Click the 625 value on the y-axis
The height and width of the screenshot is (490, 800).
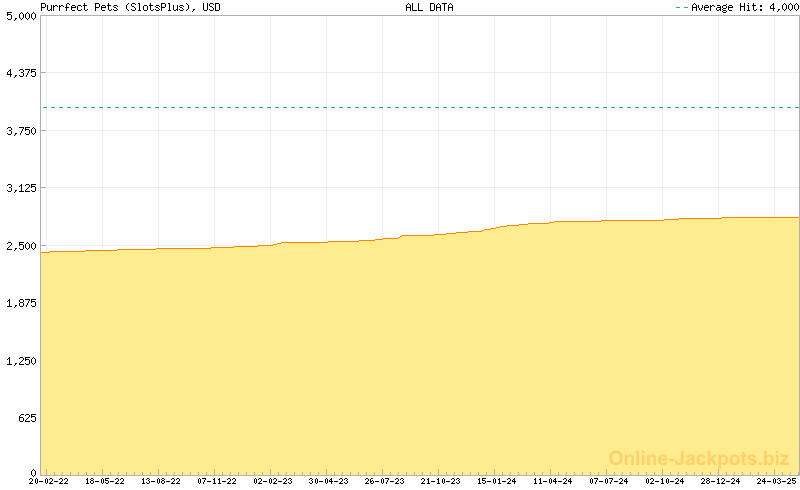click(x=26, y=418)
